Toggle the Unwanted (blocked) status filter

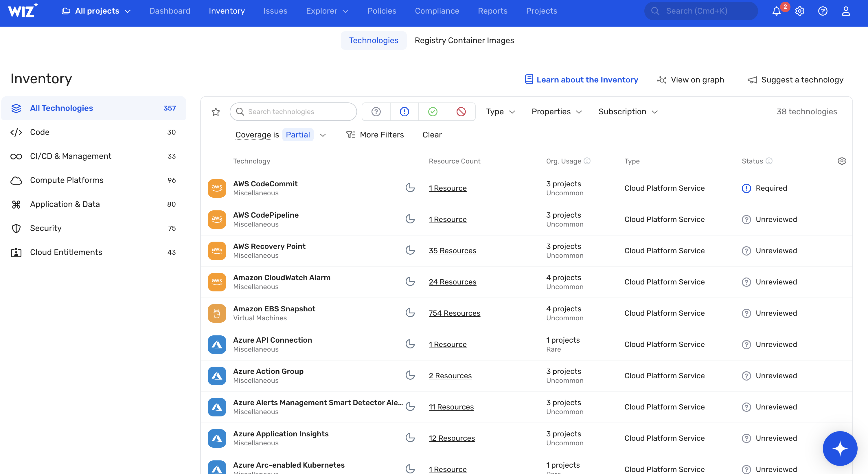(461, 112)
